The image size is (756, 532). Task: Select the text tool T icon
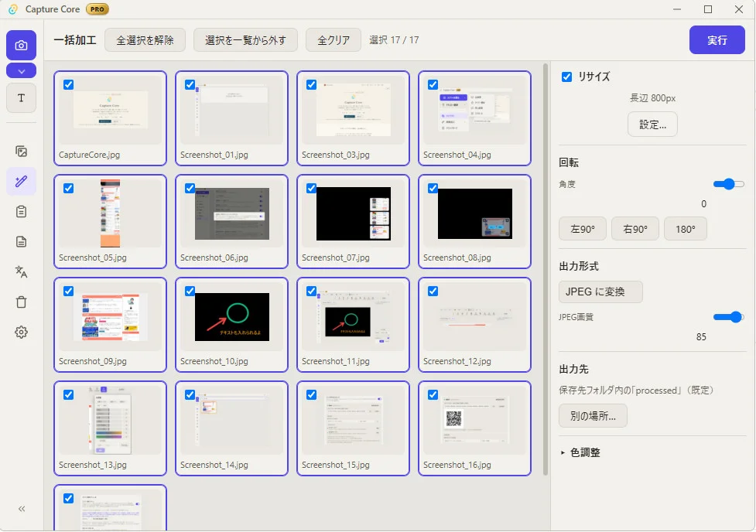click(x=21, y=98)
